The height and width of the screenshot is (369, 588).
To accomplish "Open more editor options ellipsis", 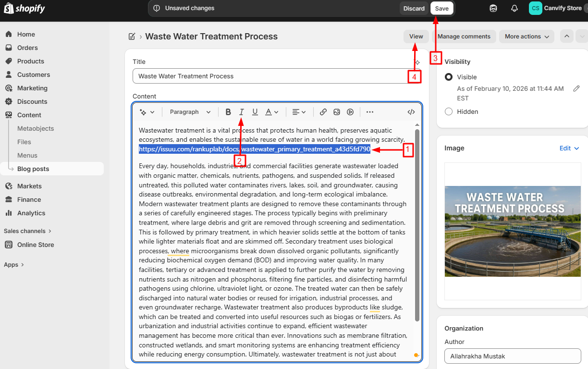I will click(369, 112).
